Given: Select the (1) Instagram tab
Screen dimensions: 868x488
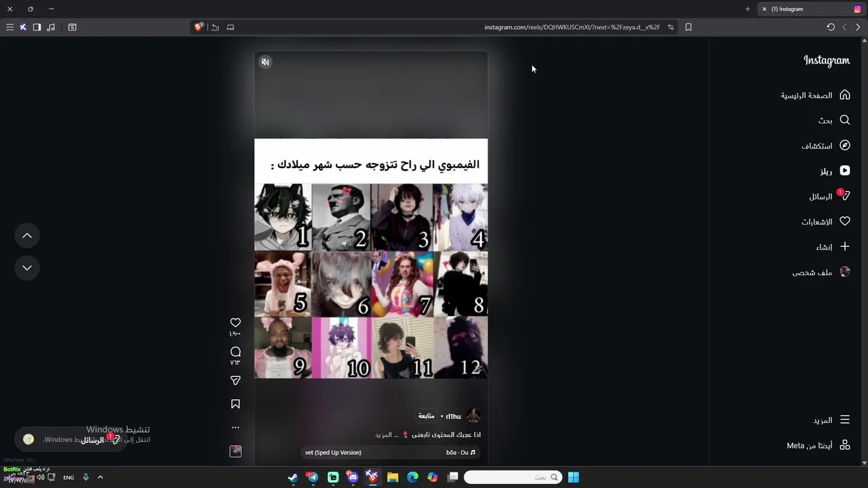Looking at the screenshot, I should (x=812, y=9).
